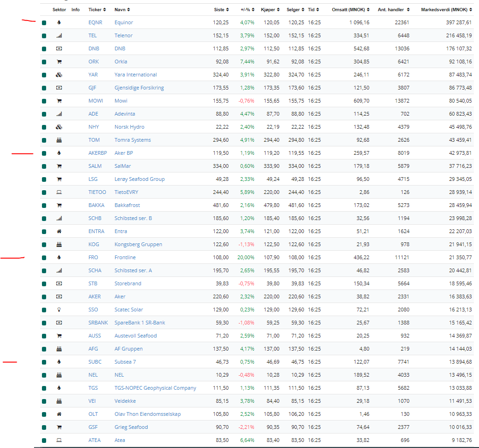The height and width of the screenshot is (448, 479).
Task: Click the laptop icon for Atea
Action: [x=59, y=440]
